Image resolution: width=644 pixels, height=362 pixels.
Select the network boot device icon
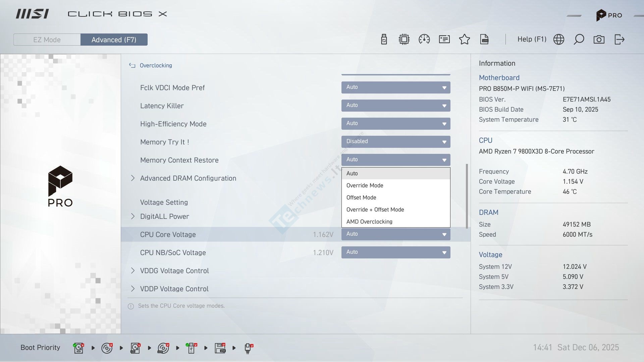tap(248, 348)
